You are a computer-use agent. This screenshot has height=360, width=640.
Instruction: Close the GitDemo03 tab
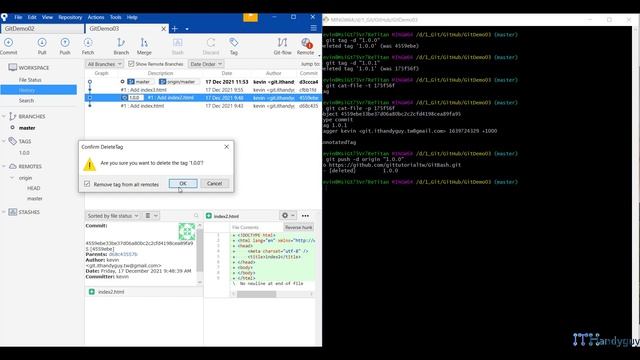coord(163,29)
